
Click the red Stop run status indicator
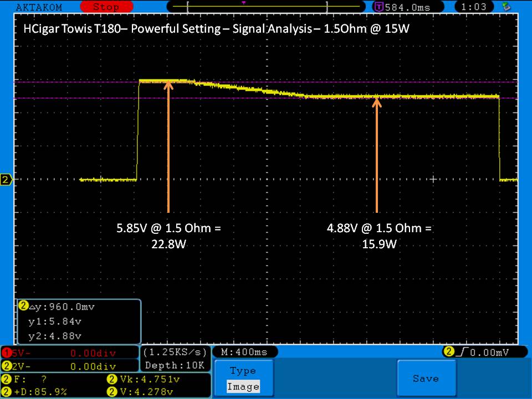(x=106, y=7)
